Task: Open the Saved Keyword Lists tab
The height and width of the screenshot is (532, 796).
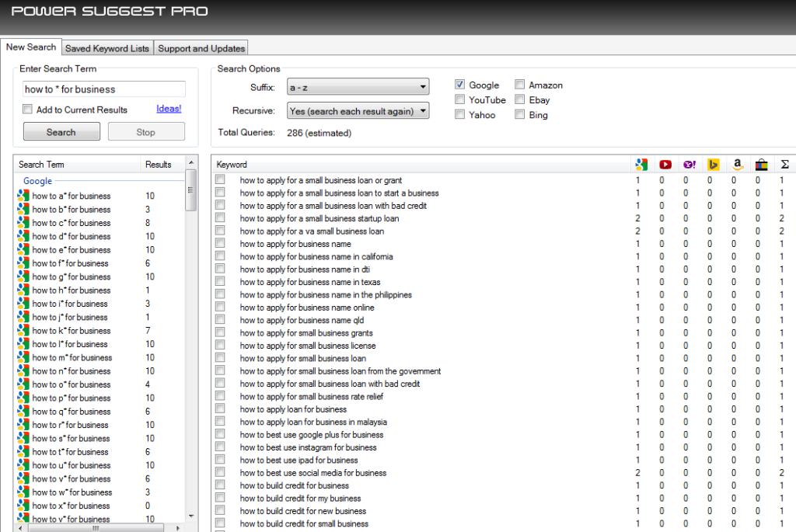Action: coord(107,49)
